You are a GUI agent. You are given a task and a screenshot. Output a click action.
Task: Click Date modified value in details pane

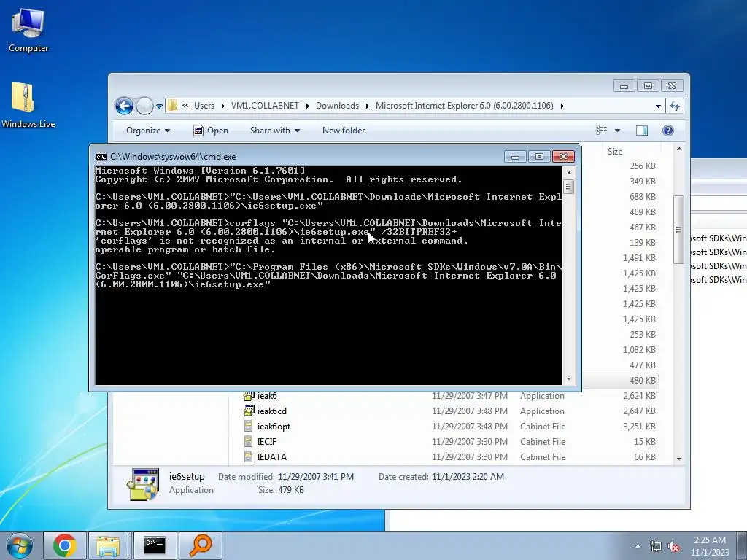(316, 477)
